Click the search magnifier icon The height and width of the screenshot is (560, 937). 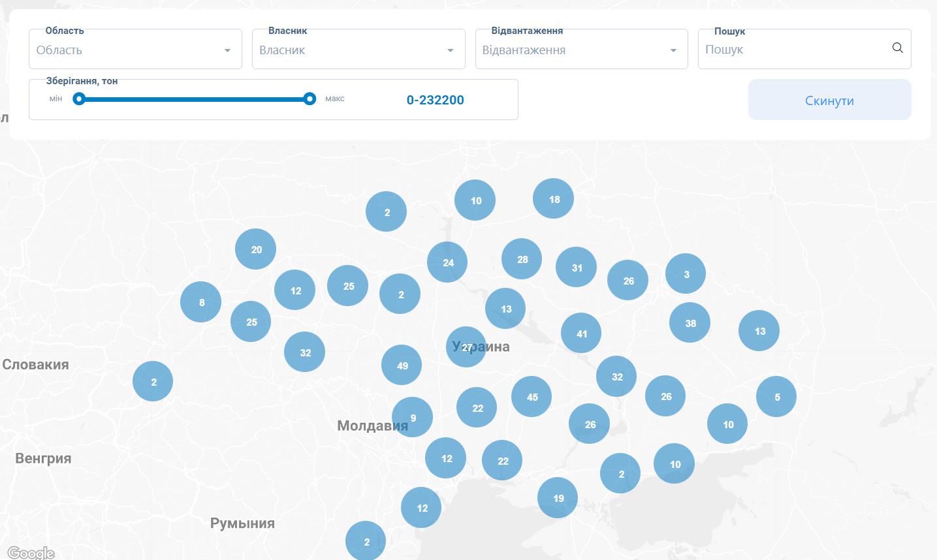point(897,48)
